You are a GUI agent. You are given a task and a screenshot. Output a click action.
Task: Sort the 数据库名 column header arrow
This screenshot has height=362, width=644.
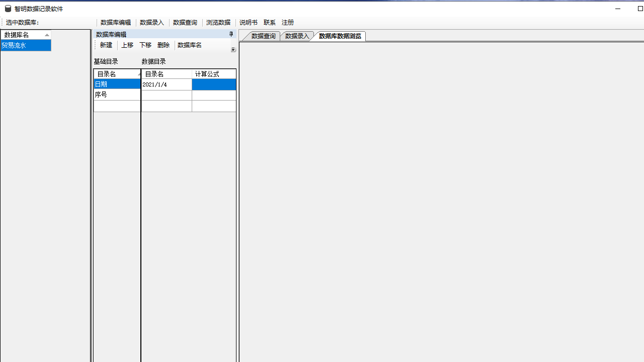click(47, 35)
